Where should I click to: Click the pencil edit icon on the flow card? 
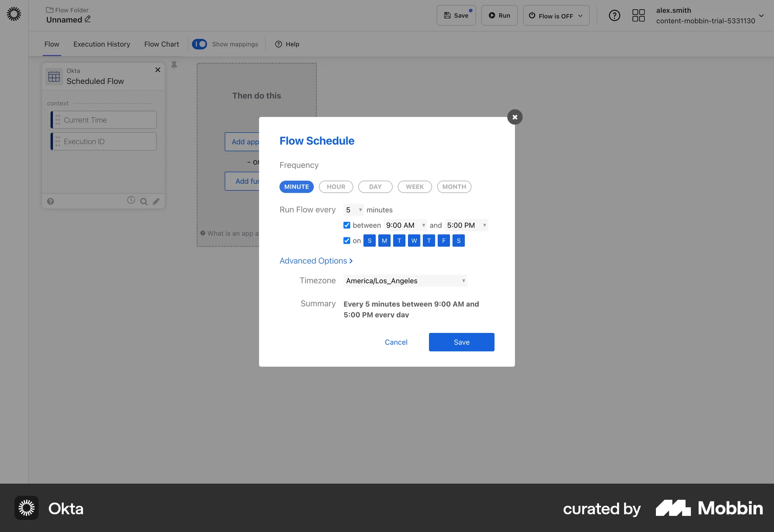157,201
